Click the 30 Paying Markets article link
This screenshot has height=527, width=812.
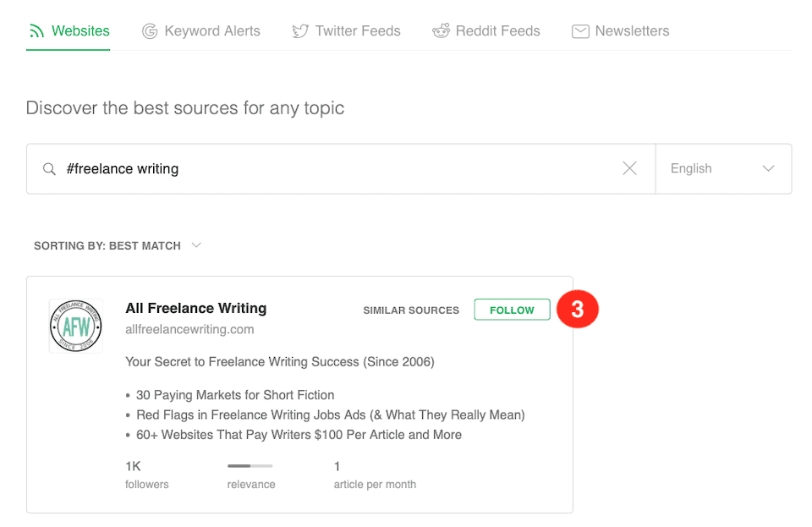coord(235,395)
